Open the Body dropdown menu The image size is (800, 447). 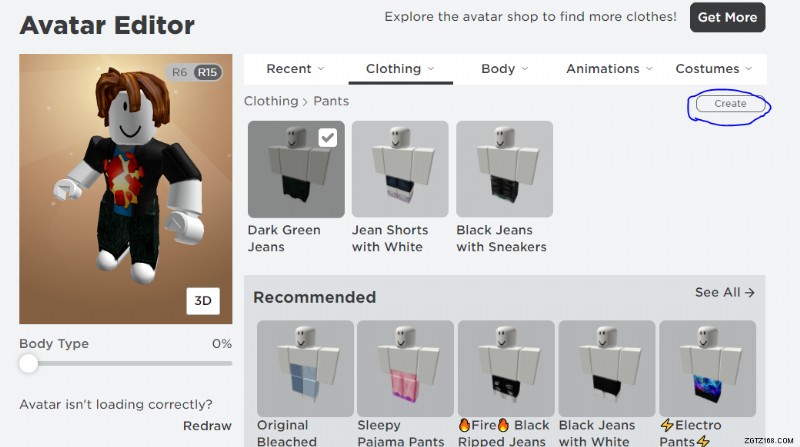pos(505,68)
